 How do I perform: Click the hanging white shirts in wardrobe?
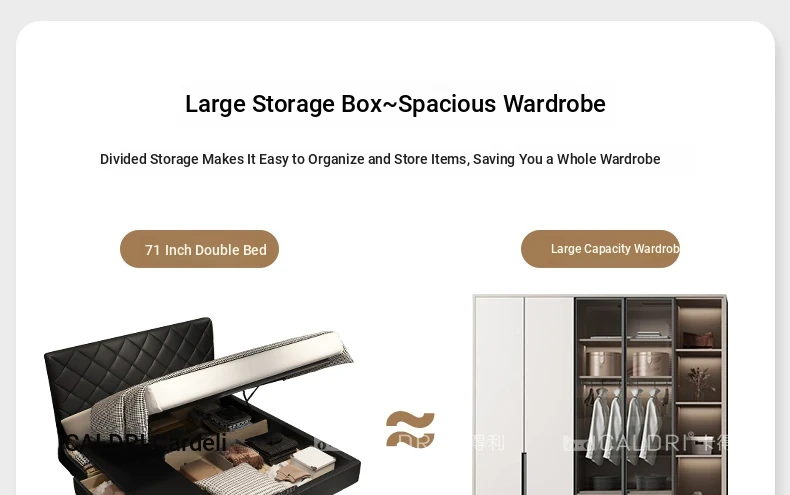(623, 427)
